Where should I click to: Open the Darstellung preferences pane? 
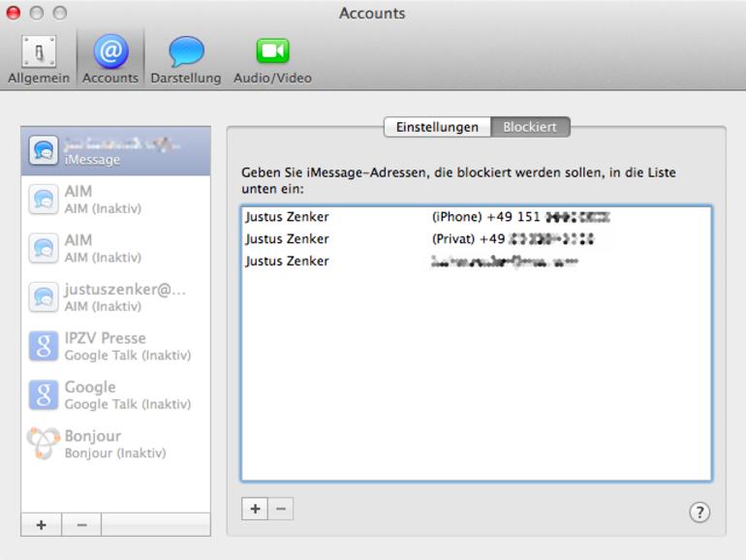click(186, 59)
